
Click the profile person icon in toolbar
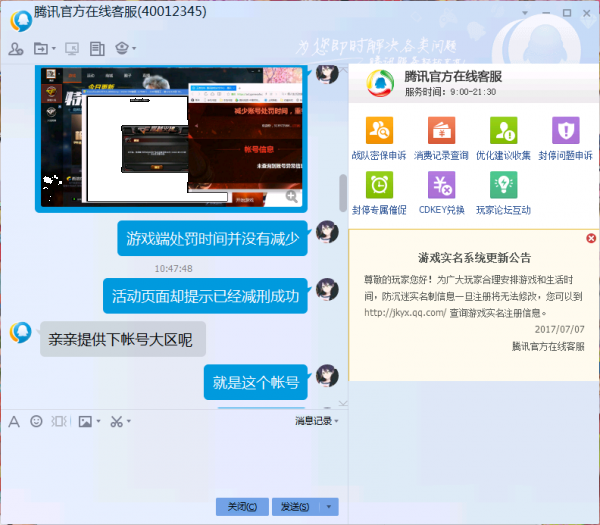(x=16, y=49)
